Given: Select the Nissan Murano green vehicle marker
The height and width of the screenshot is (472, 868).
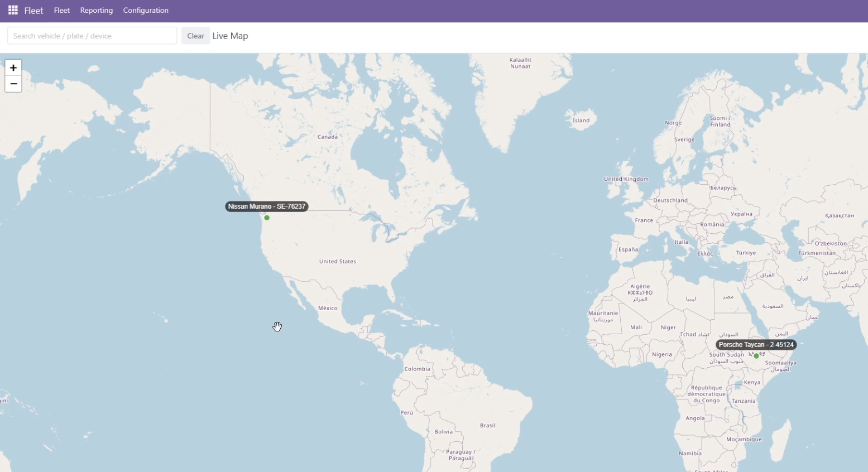Looking at the screenshot, I should [x=267, y=218].
